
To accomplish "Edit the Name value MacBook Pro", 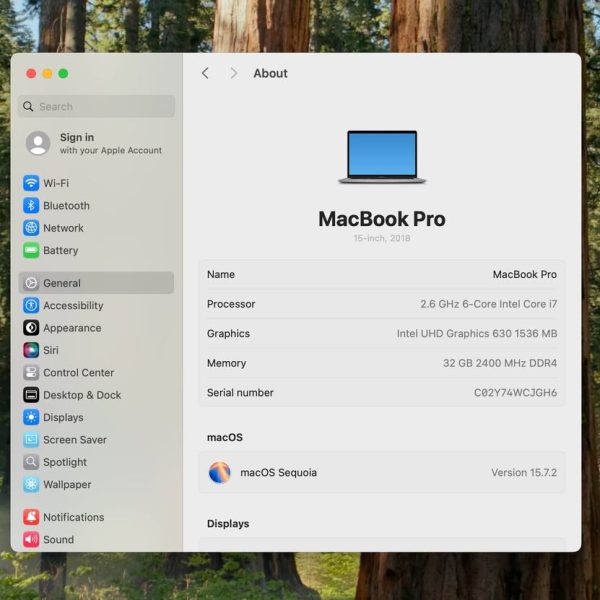I will [524, 274].
